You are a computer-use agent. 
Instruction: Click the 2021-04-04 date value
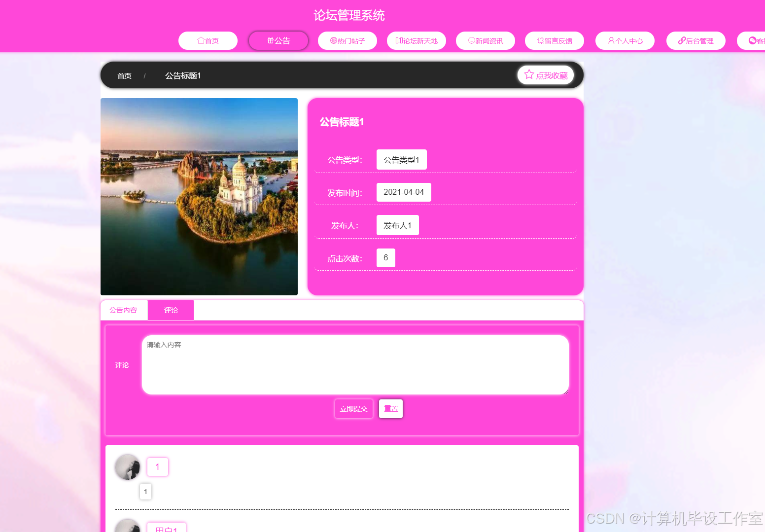pyautogui.click(x=404, y=192)
